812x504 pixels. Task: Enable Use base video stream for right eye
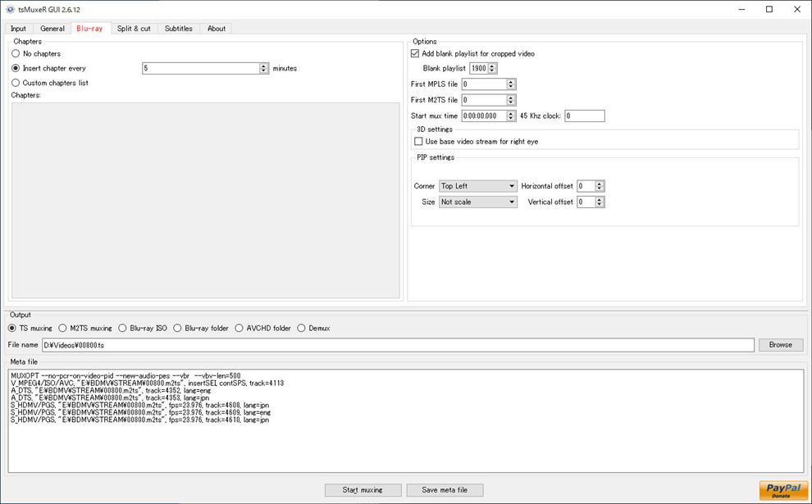tap(418, 142)
